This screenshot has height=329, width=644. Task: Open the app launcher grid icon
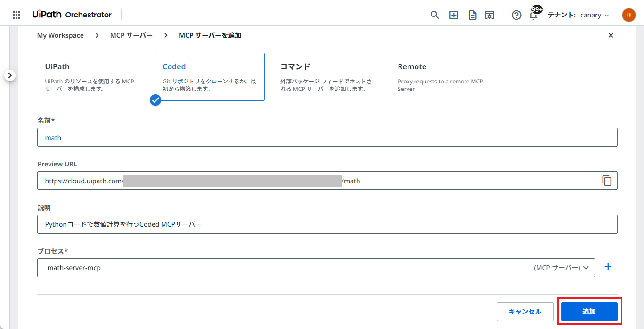point(16,15)
